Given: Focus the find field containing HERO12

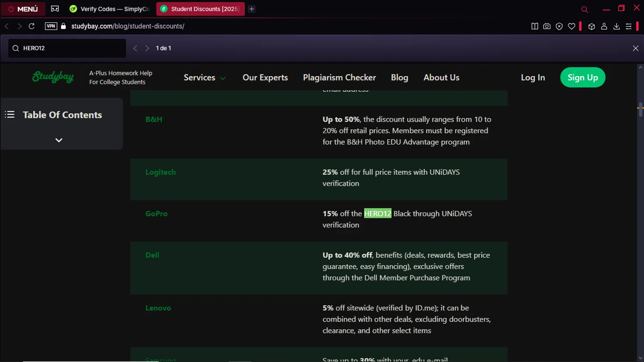Looking at the screenshot, I should (67, 48).
